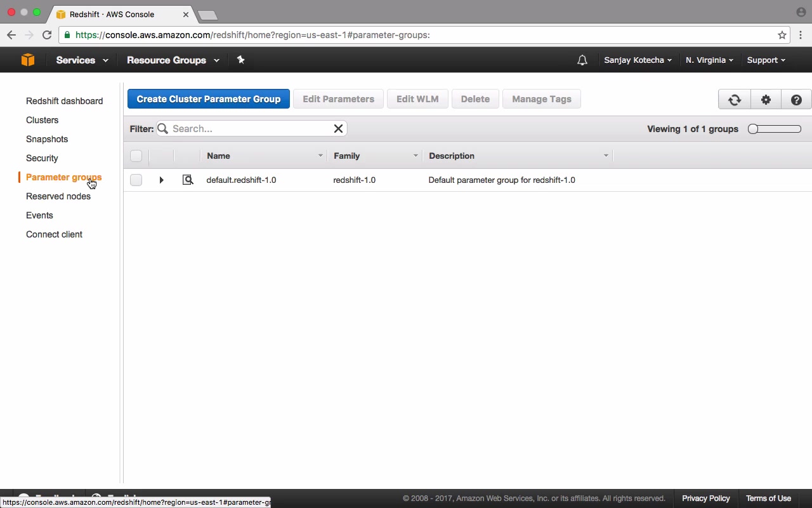
Task: Sort by the Name column header
Action: click(264, 156)
